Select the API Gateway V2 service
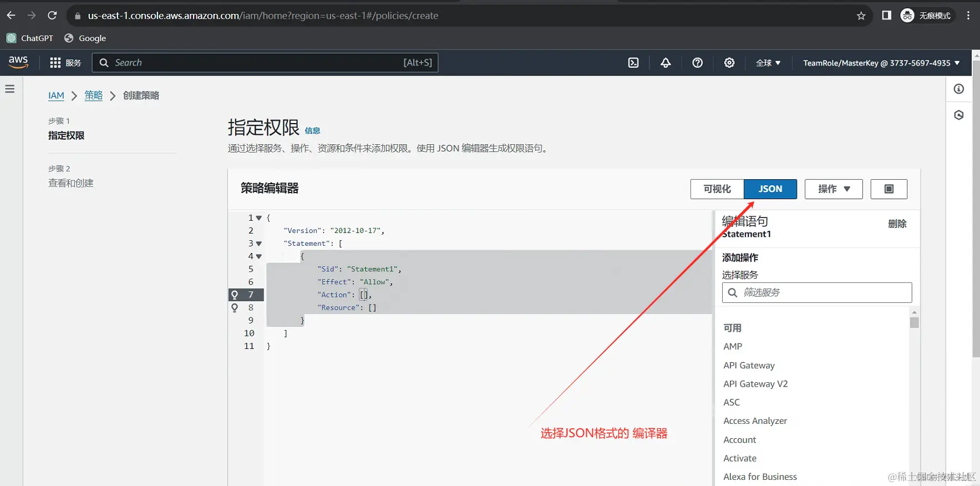 click(x=755, y=384)
